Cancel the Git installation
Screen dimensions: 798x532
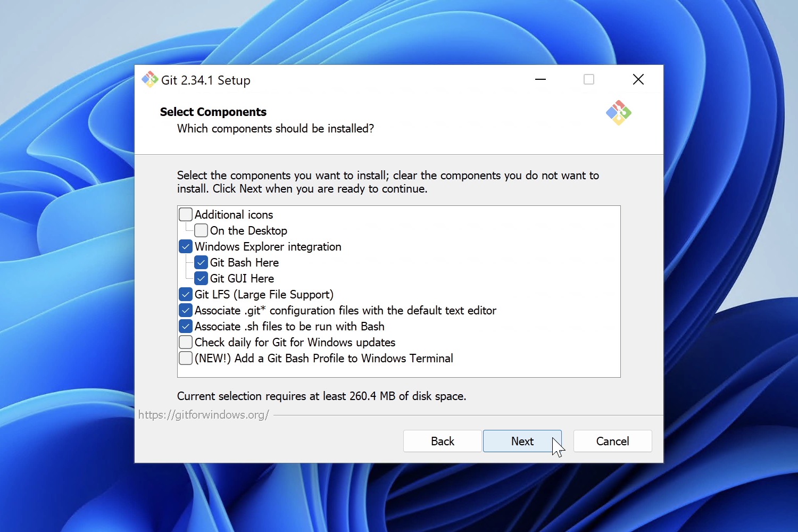[x=612, y=441]
